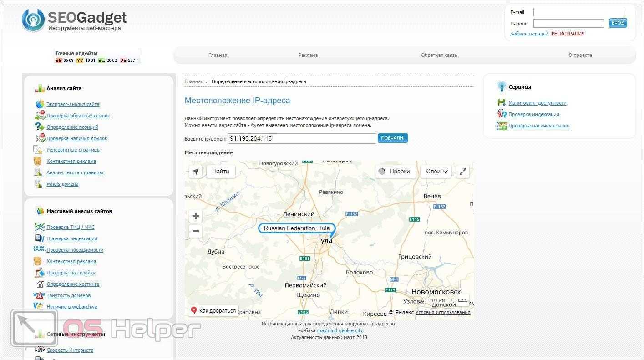Click the US 26.11 update indicator
644x360 pixels.
[129, 60]
